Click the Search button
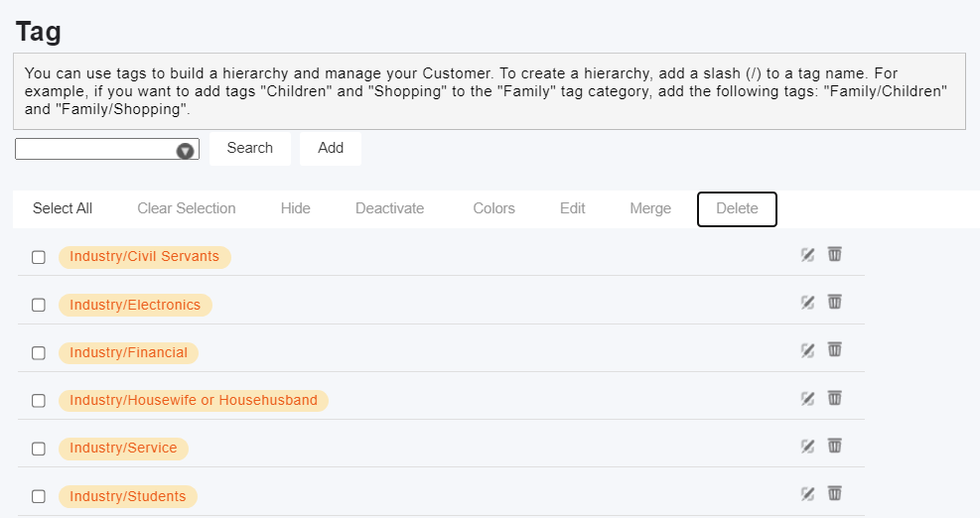Screen dimensions: 980x518 (x=250, y=148)
